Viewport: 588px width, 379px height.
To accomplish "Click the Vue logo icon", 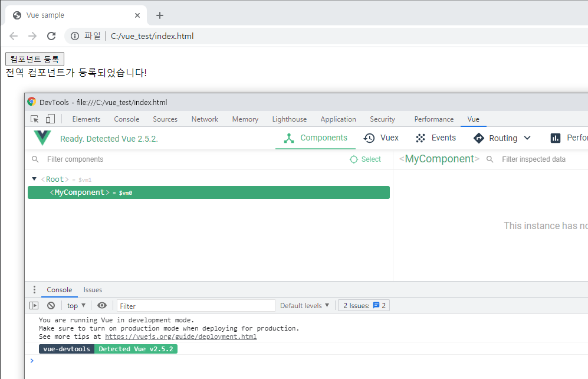I will point(42,138).
